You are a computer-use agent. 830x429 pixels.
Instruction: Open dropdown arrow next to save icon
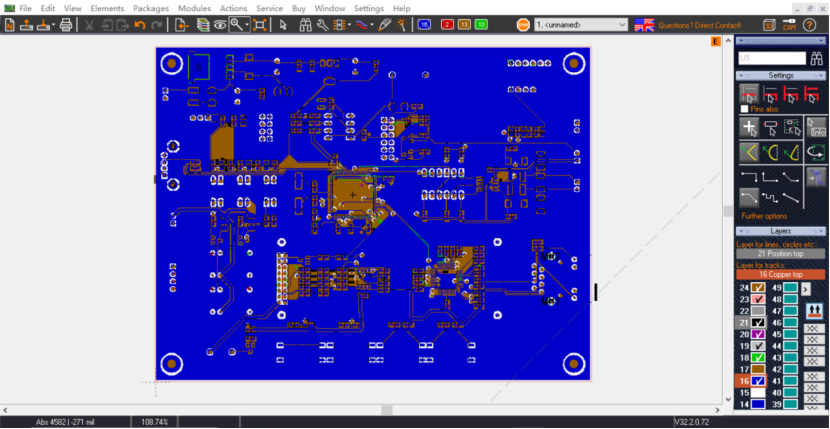tap(53, 24)
